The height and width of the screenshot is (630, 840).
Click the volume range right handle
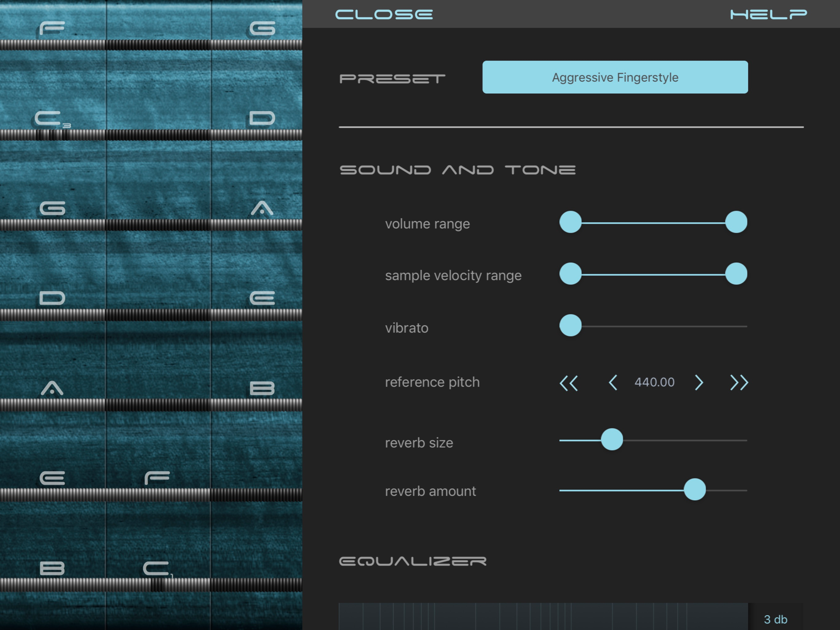(x=736, y=222)
